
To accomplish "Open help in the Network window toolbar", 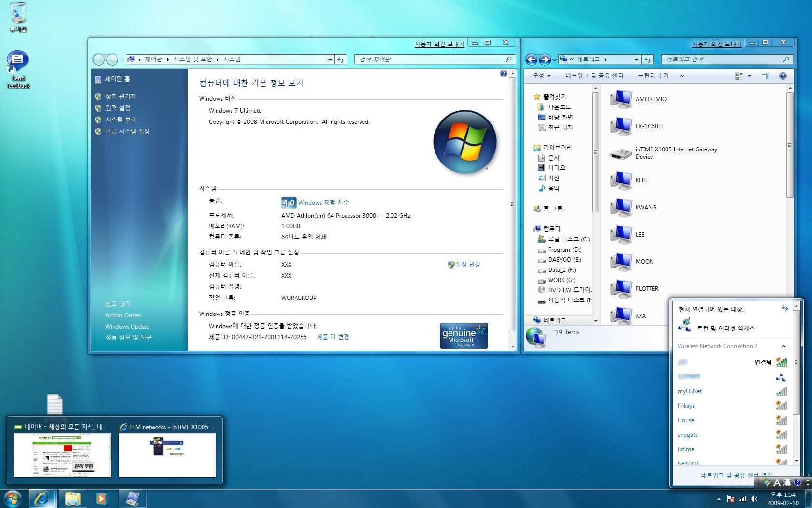I will point(783,76).
